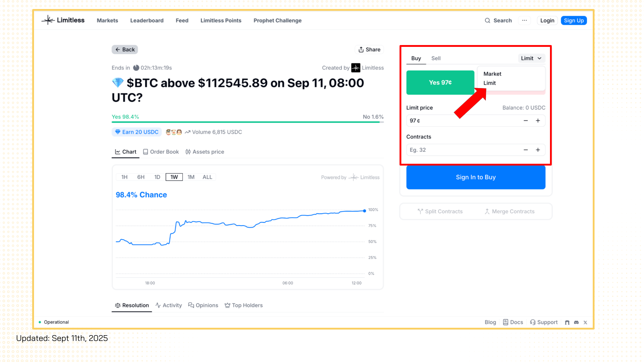644x362 pixels.
Task: Click the blue diamond next to market title
Action: [118, 83]
